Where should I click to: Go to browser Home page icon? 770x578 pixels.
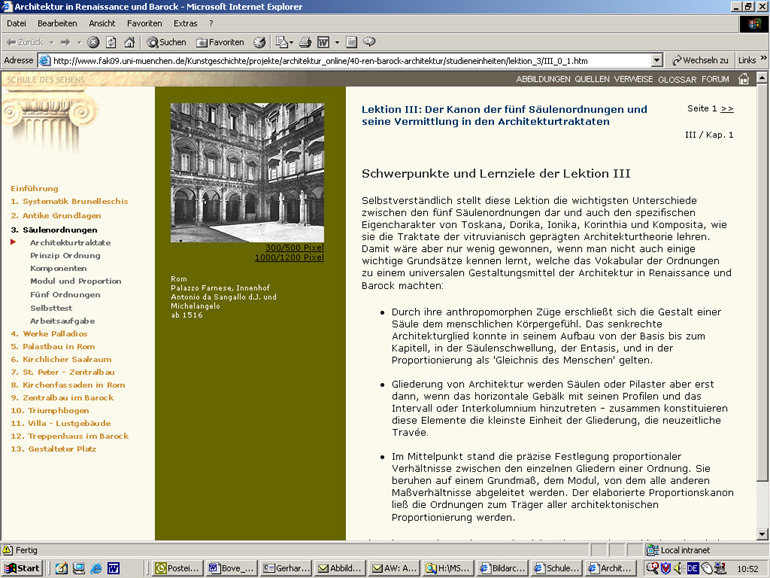tap(129, 42)
